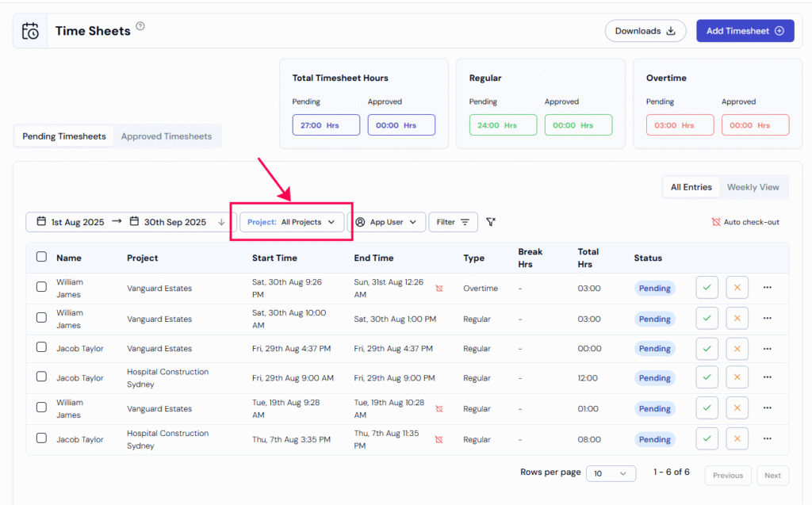This screenshot has width=812, height=505.
Task: Click the start date calendar icon
Action: [x=40, y=222]
